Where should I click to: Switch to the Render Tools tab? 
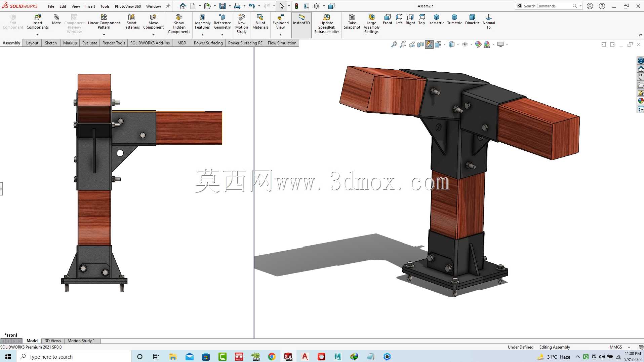[114, 43]
